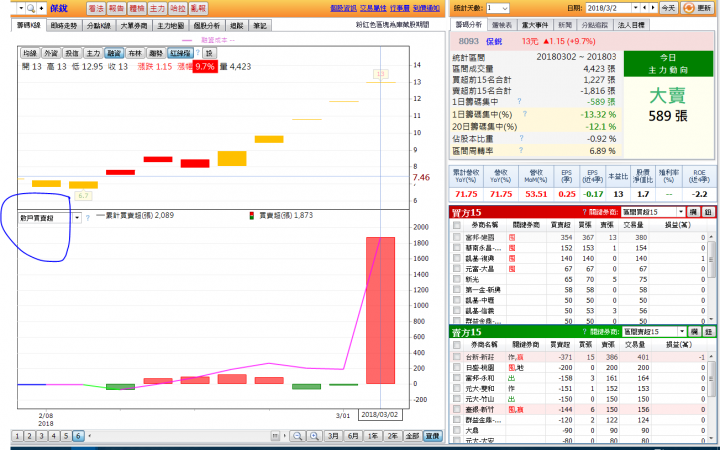
Task: Click the magnifier search icon beside stock name
Action: tap(31, 8)
